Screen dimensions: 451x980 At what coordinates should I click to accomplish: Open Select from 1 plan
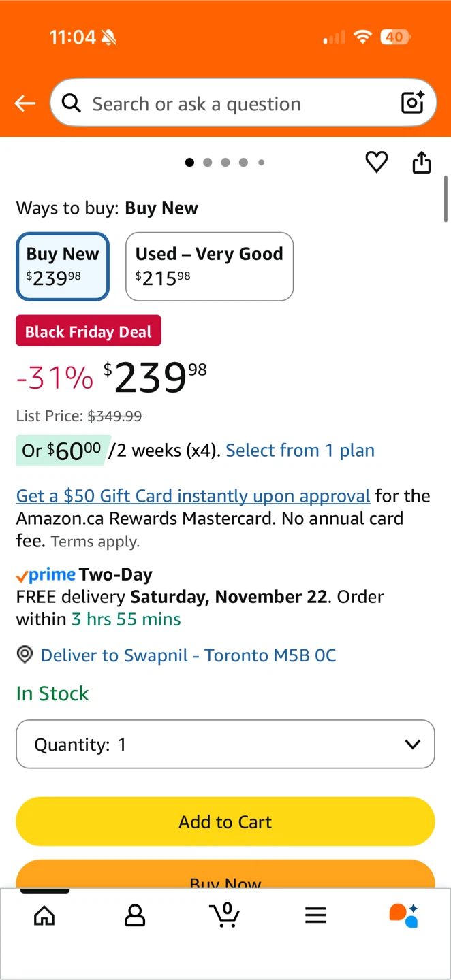[300, 451]
